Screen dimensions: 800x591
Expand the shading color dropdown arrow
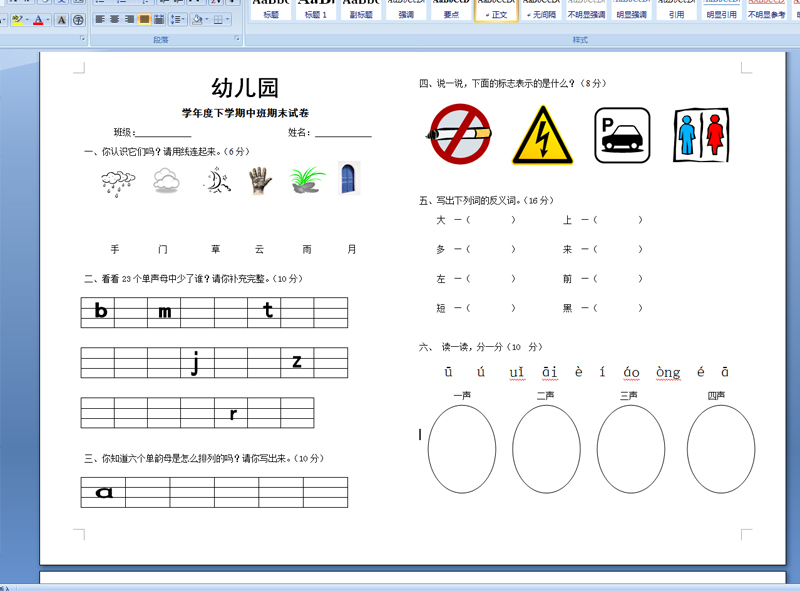207,20
